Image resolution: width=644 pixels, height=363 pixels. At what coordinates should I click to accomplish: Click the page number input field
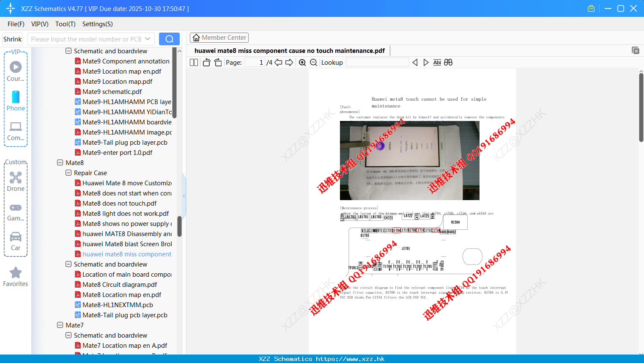point(255,63)
